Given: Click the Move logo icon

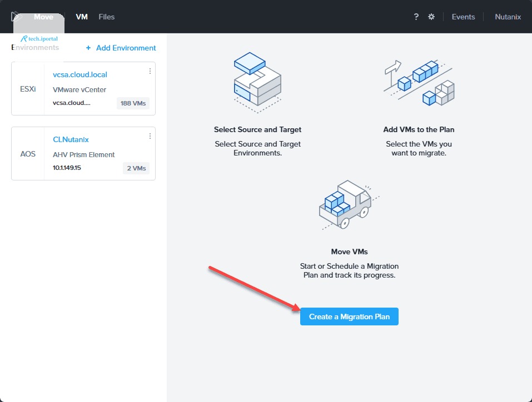Looking at the screenshot, I should pos(16,17).
